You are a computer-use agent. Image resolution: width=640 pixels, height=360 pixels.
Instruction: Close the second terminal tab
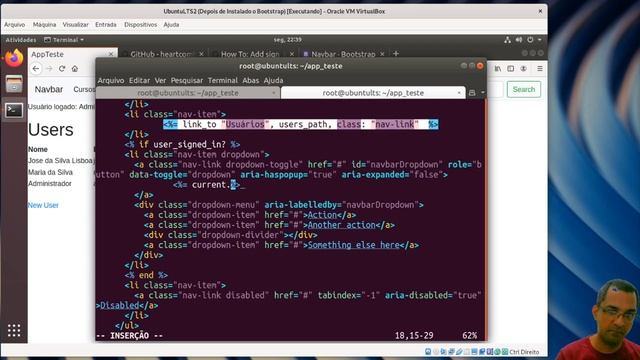(459, 93)
